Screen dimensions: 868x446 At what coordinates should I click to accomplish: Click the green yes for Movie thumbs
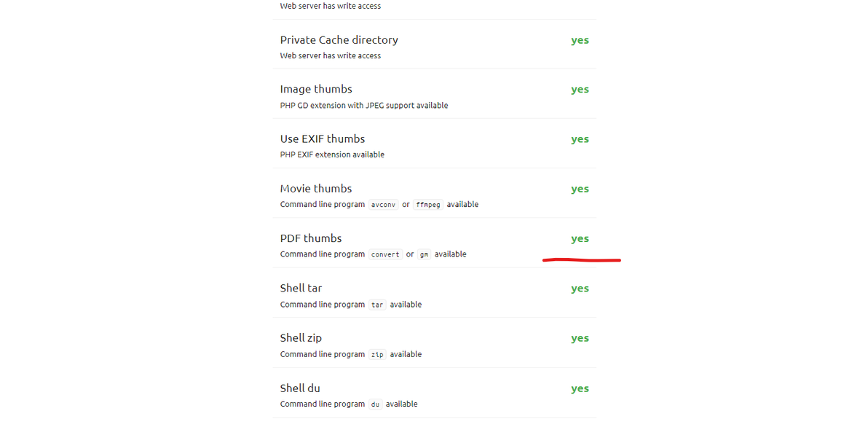point(580,189)
